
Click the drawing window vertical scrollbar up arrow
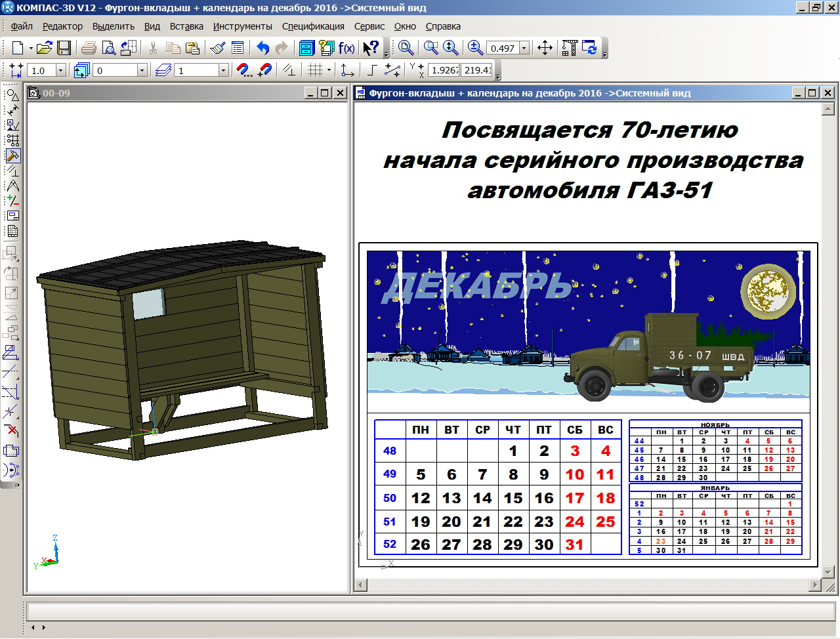click(x=828, y=110)
